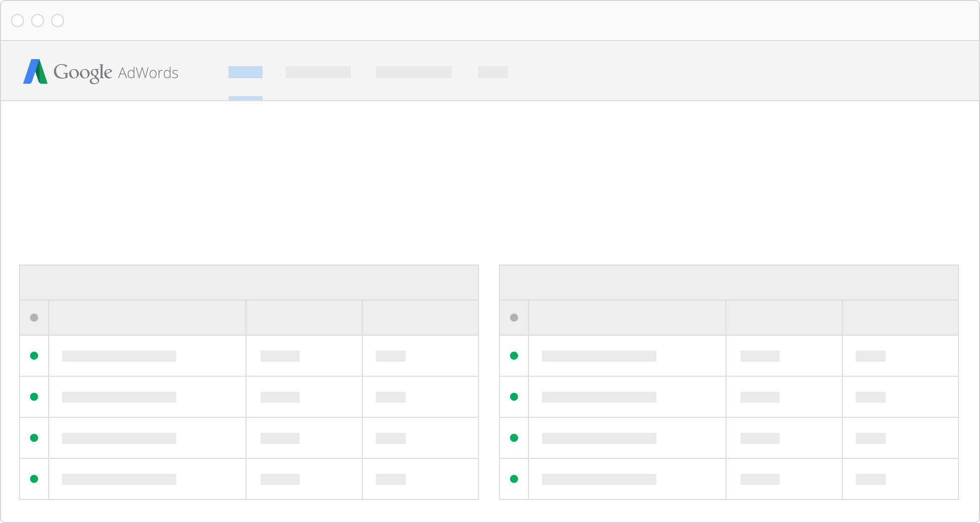Click green status dot in left table's last row
980x523 pixels.
34,479
